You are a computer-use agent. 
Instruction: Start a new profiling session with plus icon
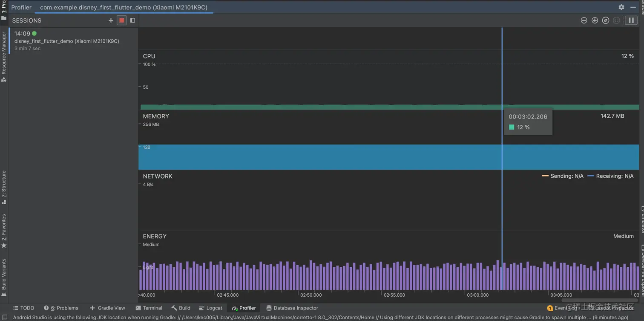(x=111, y=20)
